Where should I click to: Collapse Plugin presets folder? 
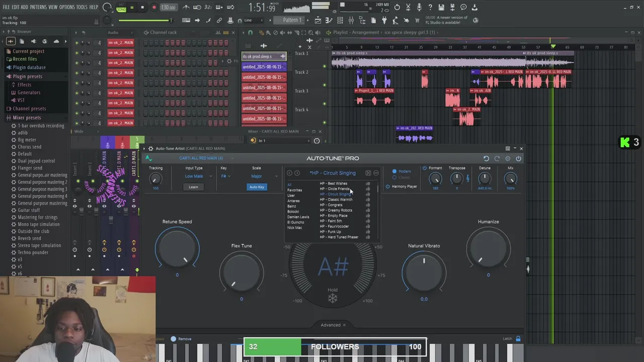[x=27, y=76]
